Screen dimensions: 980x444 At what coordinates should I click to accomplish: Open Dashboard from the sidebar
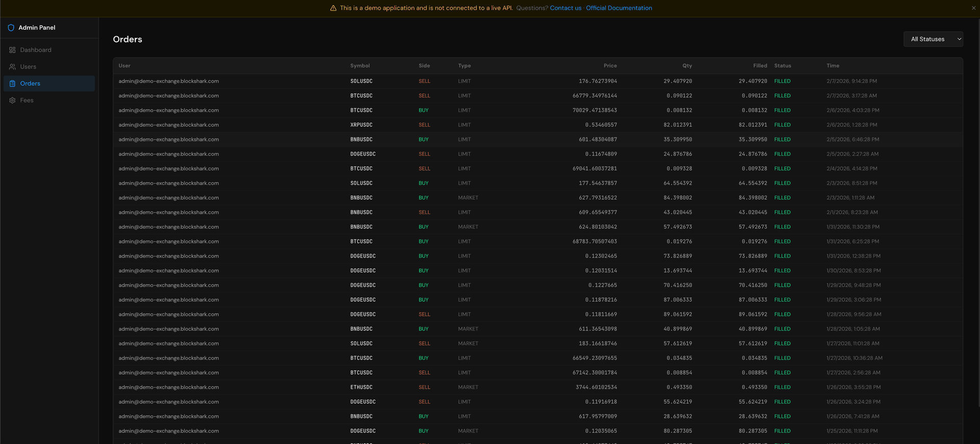(36, 50)
